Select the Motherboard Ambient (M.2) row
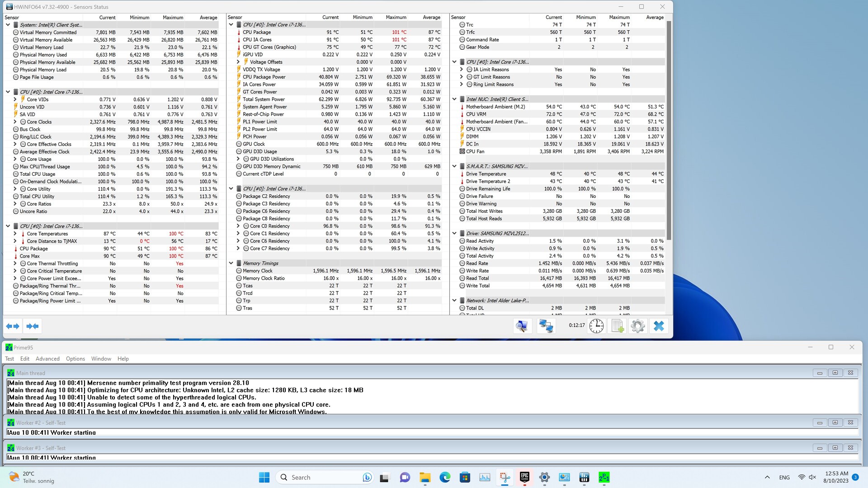The height and width of the screenshot is (488, 868). [558, 107]
